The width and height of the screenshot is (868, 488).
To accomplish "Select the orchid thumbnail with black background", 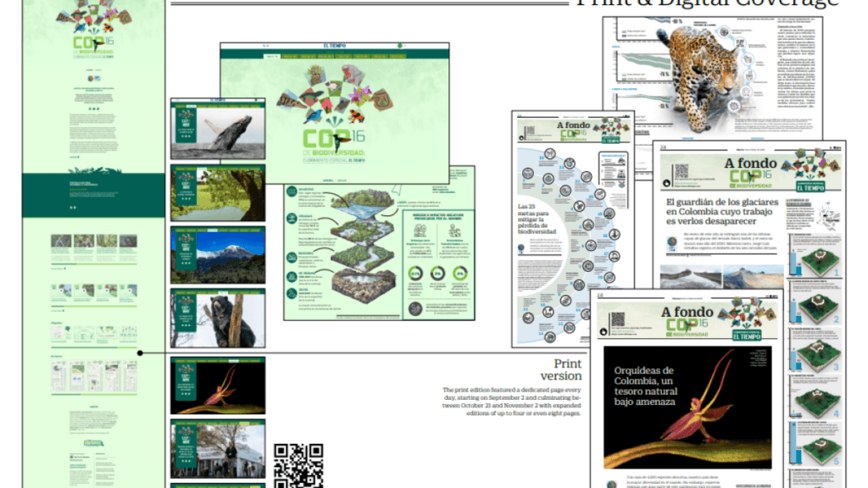I will coord(218,385).
